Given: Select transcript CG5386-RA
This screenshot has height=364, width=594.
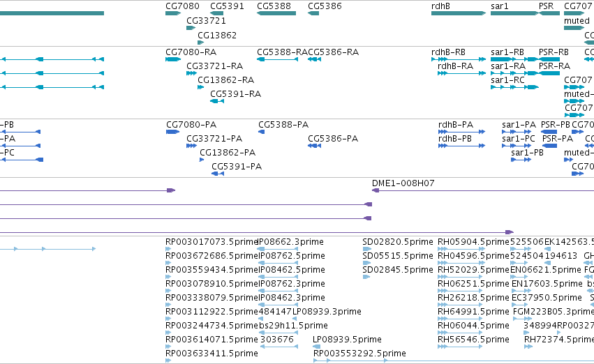Looking at the screenshot, I should (x=334, y=52).
